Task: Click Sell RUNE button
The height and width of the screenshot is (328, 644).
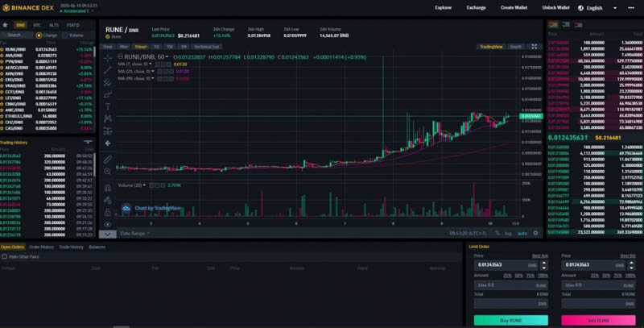Action: tap(598, 320)
